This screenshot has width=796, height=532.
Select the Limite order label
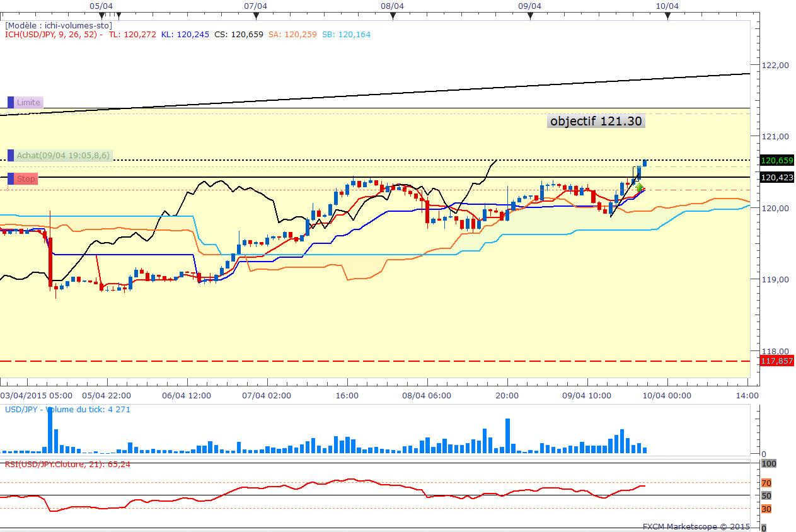(x=28, y=102)
